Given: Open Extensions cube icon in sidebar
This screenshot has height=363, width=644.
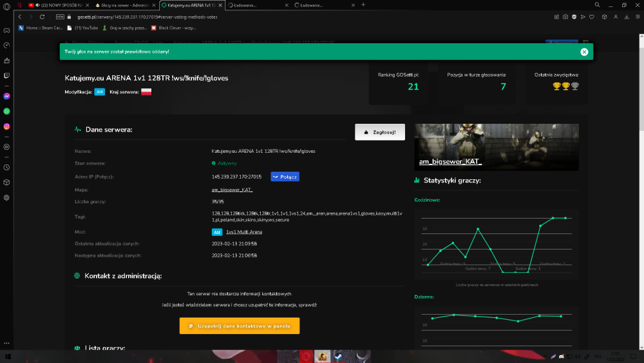Looking at the screenshot, I should (6, 182).
